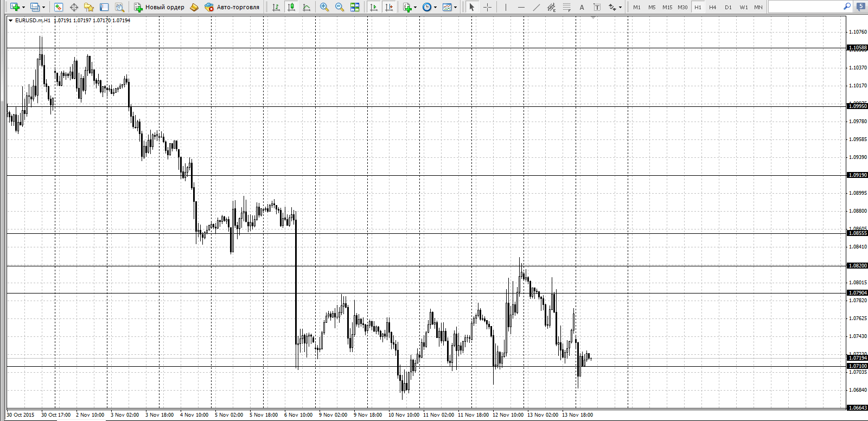Screen dimensions: 868x421
Task: Draw a Fibonacci retracement
Action: pyautogui.click(x=567, y=7)
